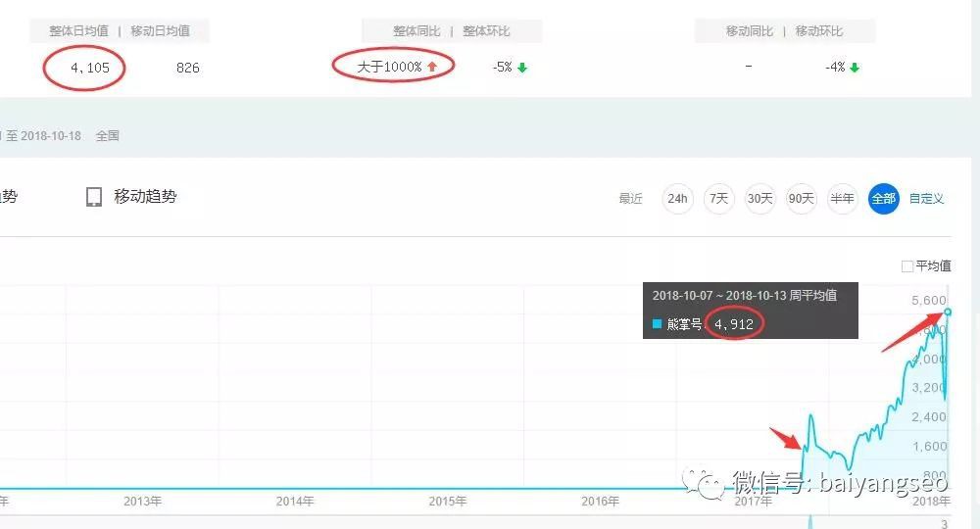
Task: Click the green down arrow beside -5%
Action: (522, 68)
